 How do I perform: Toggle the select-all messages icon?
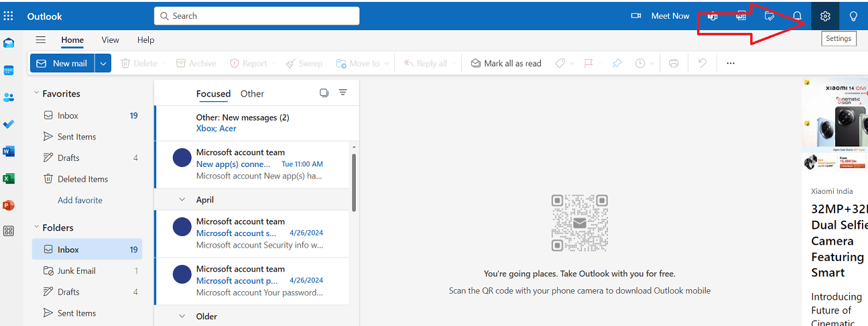pos(324,93)
